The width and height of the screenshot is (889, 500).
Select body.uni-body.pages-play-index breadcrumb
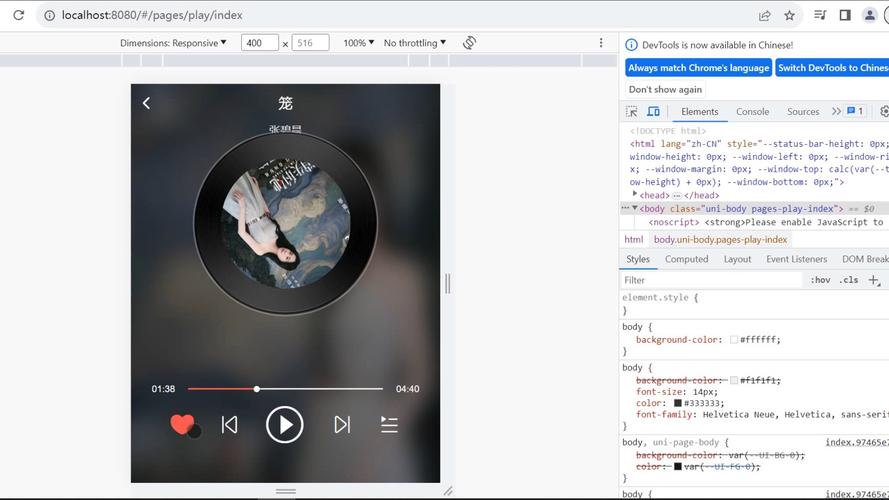click(x=721, y=239)
